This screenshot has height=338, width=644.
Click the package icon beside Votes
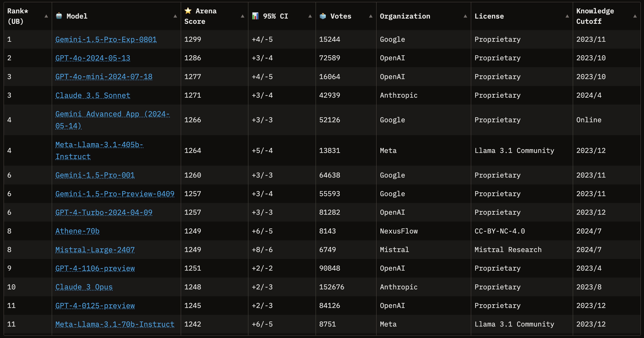323,16
